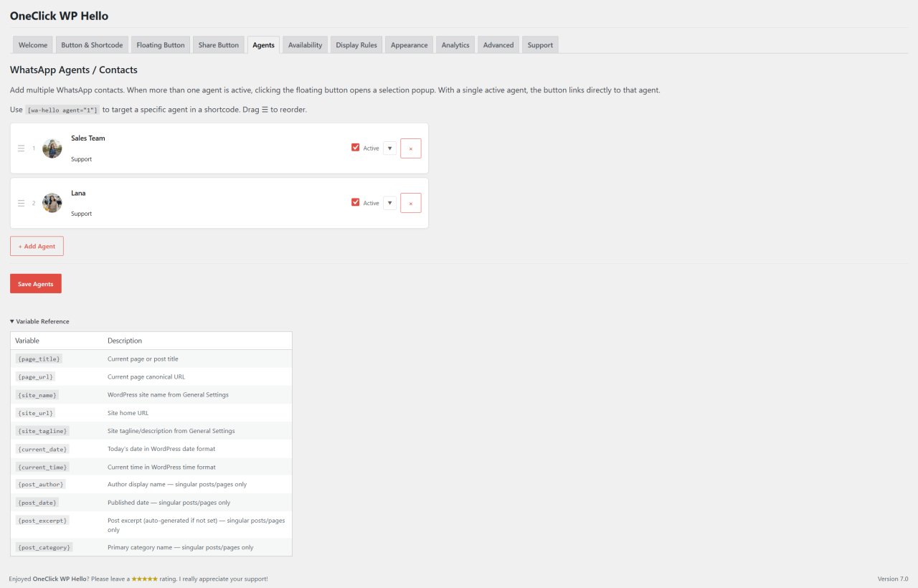Click the Version 7.0 footer text

click(893, 579)
